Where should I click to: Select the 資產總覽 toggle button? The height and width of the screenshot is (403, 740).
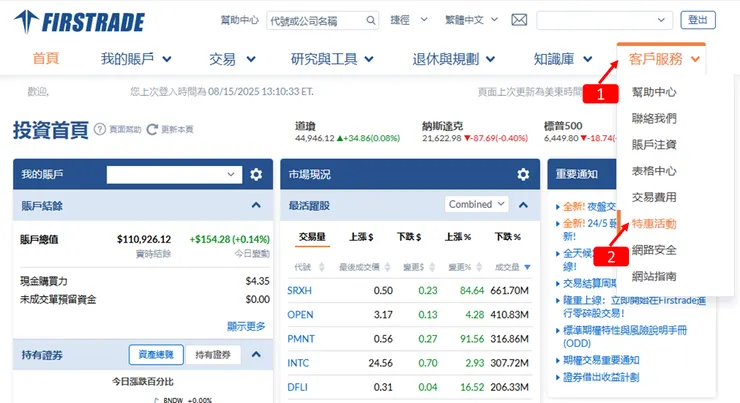pos(156,354)
